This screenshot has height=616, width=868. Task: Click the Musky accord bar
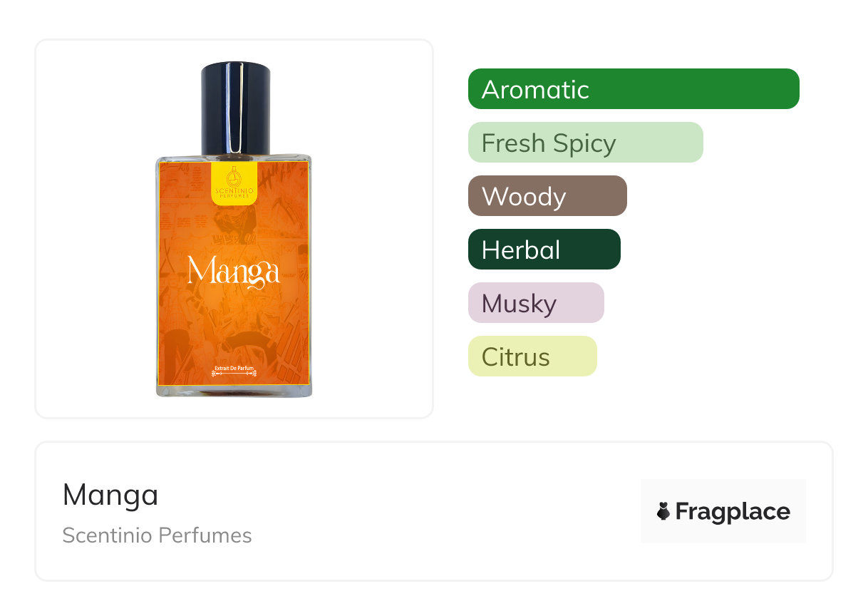tap(536, 303)
